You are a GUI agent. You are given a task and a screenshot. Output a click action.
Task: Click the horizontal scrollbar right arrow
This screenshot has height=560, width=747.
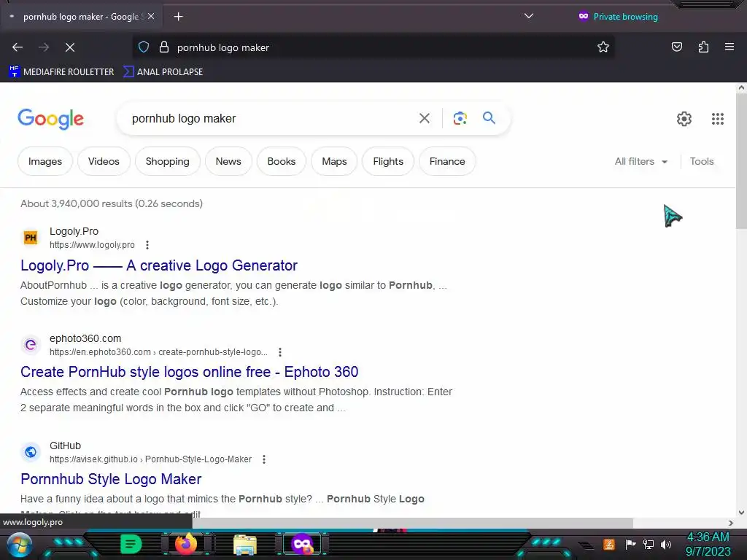click(731, 523)
